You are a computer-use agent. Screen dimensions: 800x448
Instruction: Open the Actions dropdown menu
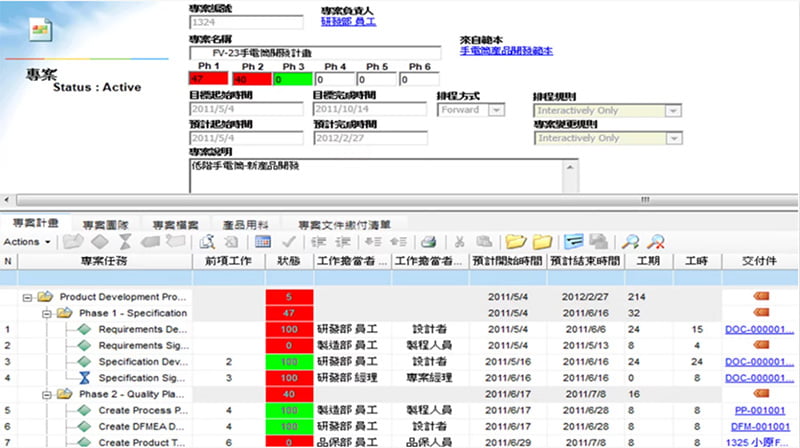click(x=27, y=242)
